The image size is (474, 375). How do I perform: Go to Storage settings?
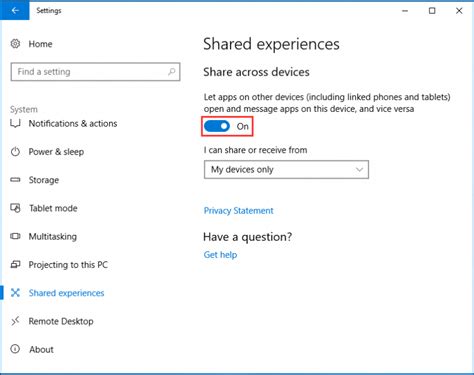tap(44, 180)
